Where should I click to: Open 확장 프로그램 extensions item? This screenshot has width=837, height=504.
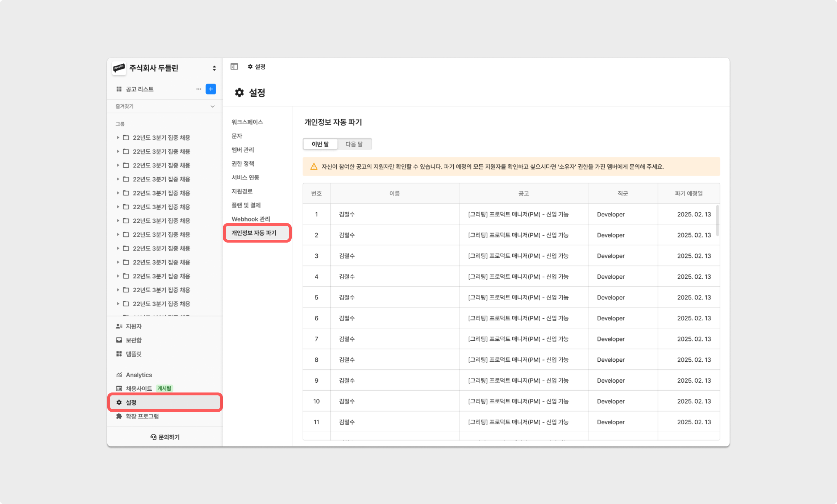(x=142, y=416)
